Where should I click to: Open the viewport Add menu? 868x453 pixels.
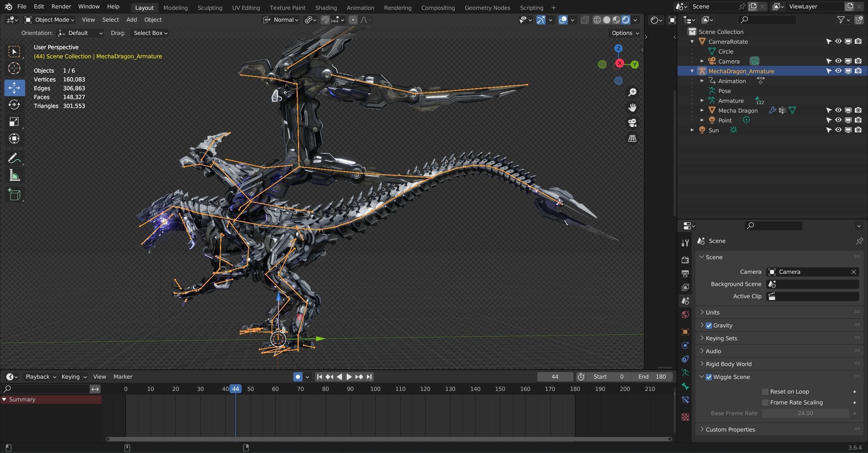(132, 20)
